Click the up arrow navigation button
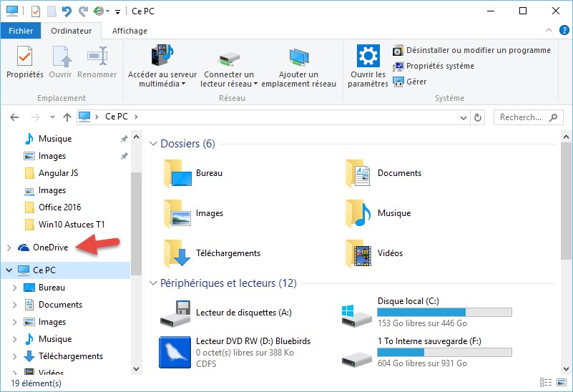 coord(67,117)
